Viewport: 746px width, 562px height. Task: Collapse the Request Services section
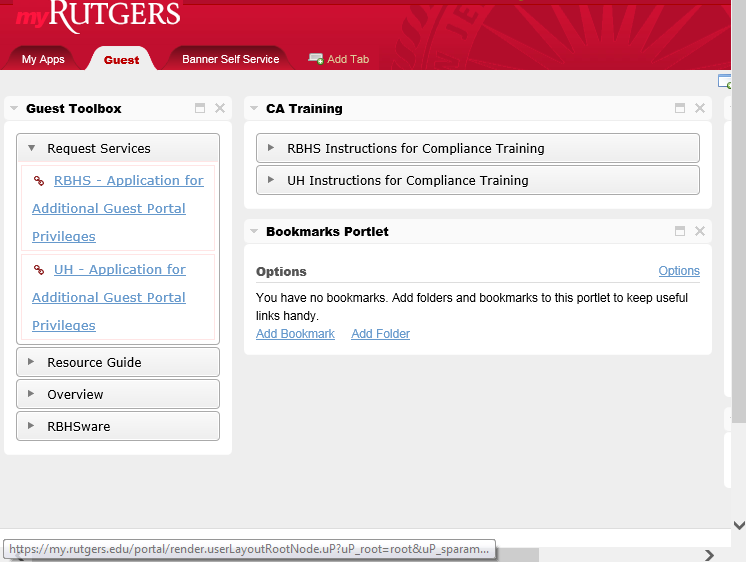click(118, 148)
